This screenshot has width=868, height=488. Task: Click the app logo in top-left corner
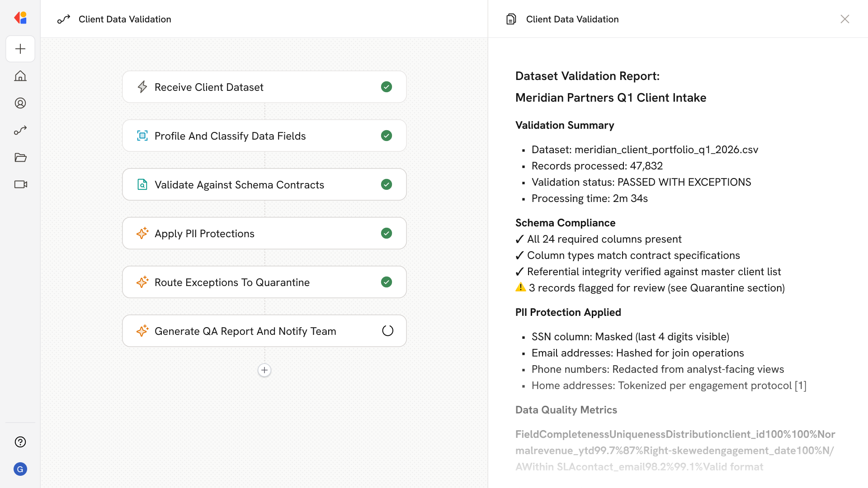20,18
